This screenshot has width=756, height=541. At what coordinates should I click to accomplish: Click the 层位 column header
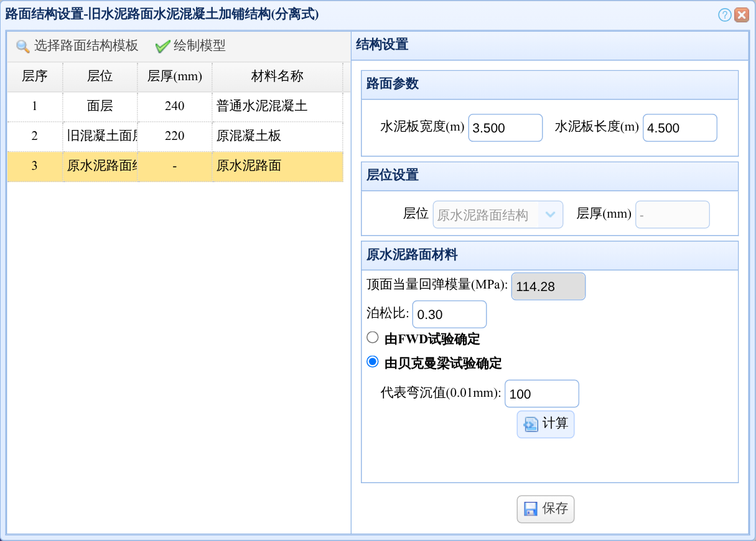point(100,76)
